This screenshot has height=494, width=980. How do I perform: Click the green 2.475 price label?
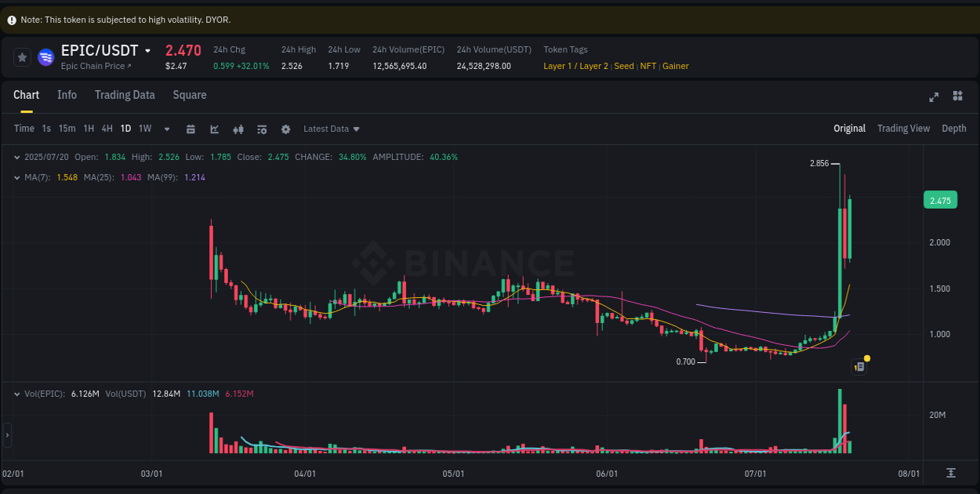click(x=940, y=200)
